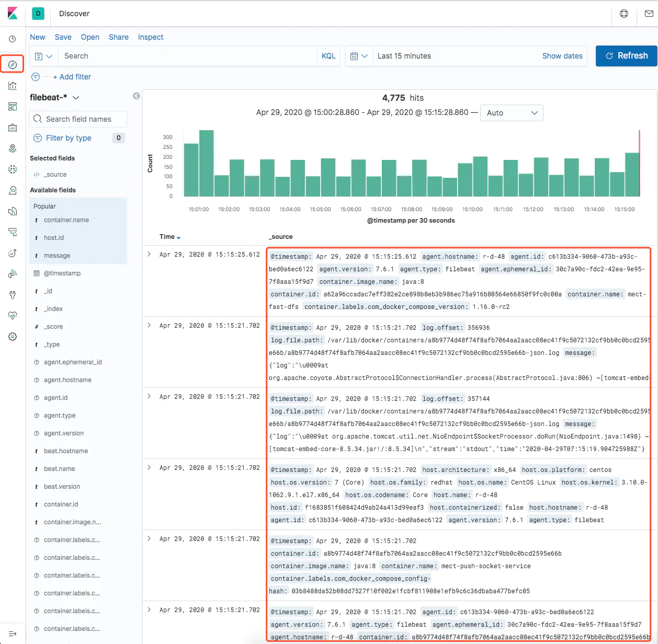The width and height of the screenshot is (658, 644).
Task: Open the help menu icon in header
Action: point(624,14)
